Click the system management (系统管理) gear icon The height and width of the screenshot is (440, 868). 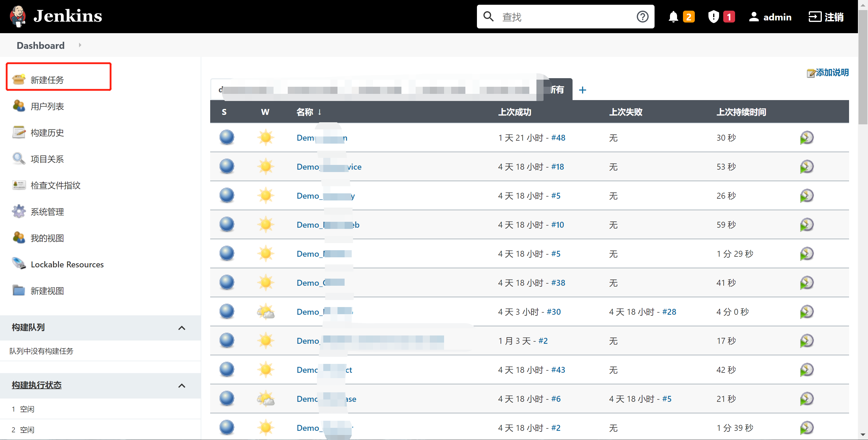coord(19,212)
